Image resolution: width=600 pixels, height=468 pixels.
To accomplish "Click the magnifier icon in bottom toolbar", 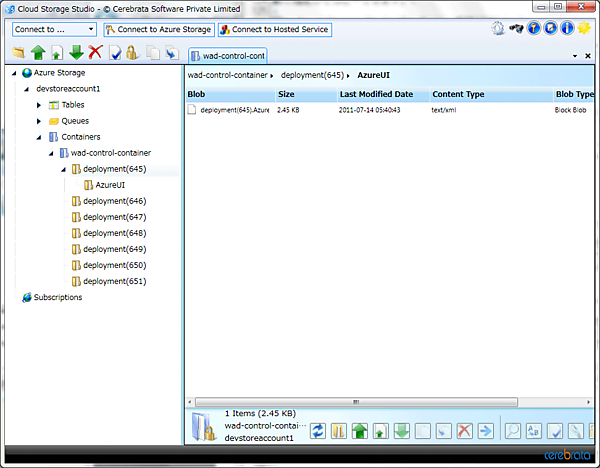I will [x=512, y=431].
